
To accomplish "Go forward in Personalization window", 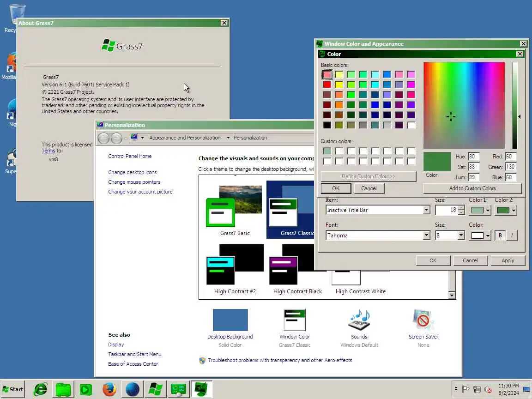I will tap(116, 138).
